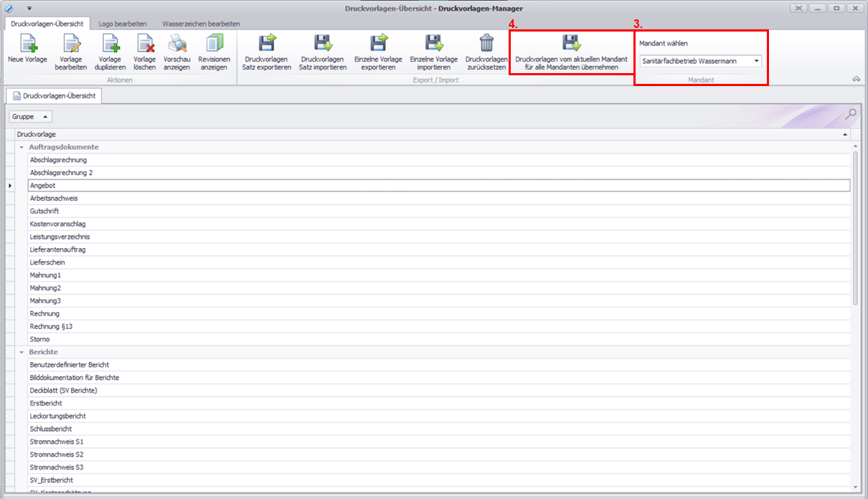The width and height of the screenshot is (868, 499).
Task: Click Druckvorlagen Satz importieren
Action: [322, 44]
